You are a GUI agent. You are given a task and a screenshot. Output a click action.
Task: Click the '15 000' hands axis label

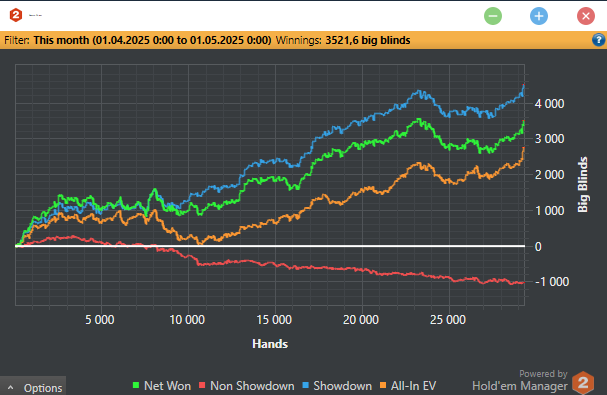click(274, 320)
